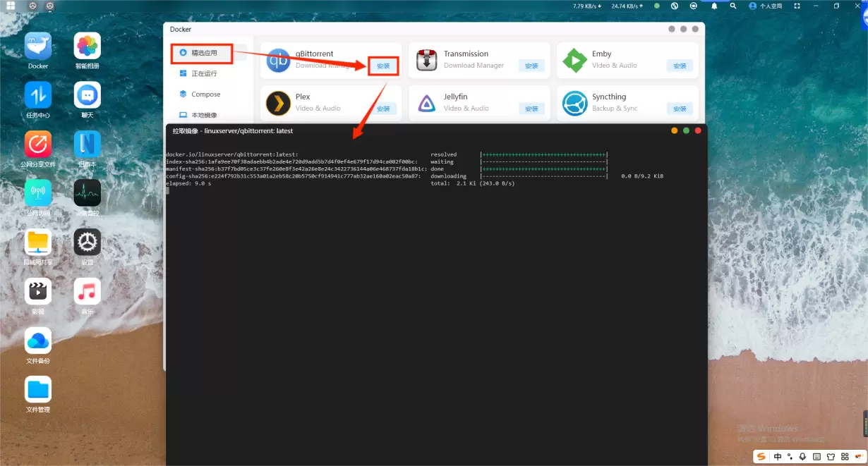Click 安装 button for Transmission
Viewport: 868px width, 466px height.
click(x=531, y=66)
